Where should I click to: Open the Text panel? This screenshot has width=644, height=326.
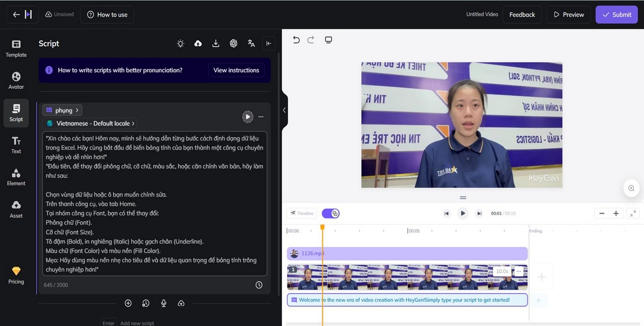(16, 145)
